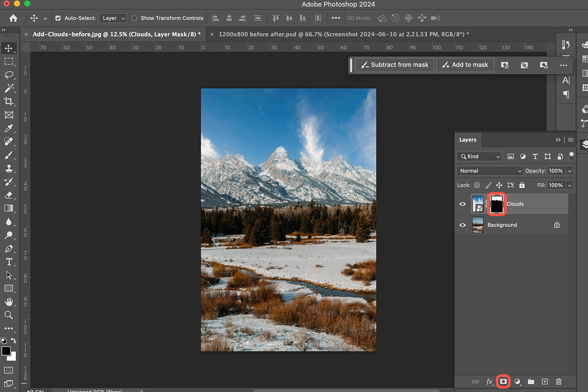
Task: Toggle the Auto-Select checkbox
Action: [x=58, y=18]
